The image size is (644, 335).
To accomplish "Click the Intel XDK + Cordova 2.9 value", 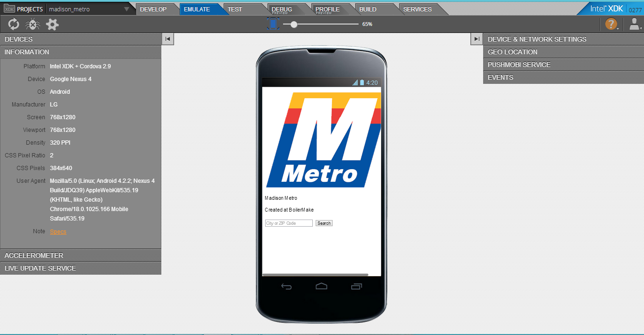I will pyautogui.click(x=80, y=66).
